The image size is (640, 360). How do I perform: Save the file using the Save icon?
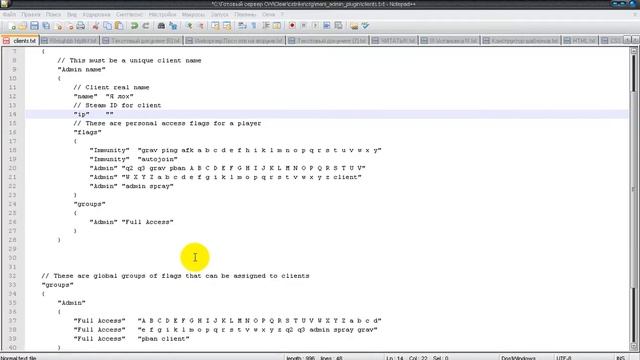click(34, 26)
